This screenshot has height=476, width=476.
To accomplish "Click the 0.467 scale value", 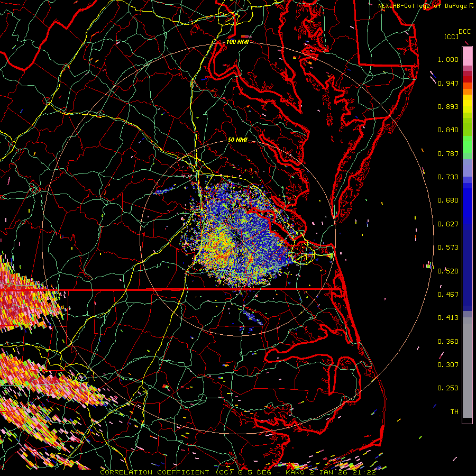I will tap(448, 295).
